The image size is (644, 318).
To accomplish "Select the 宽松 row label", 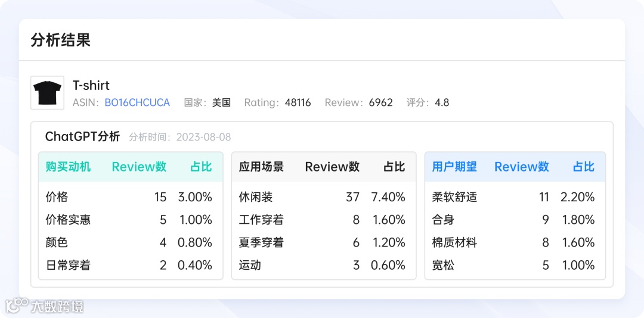I will [443, 265].
